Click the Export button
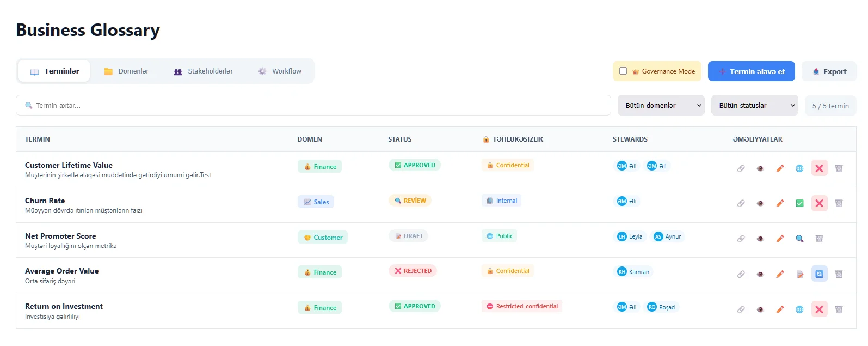Screen dimensions: 868x346 (829, 71)
